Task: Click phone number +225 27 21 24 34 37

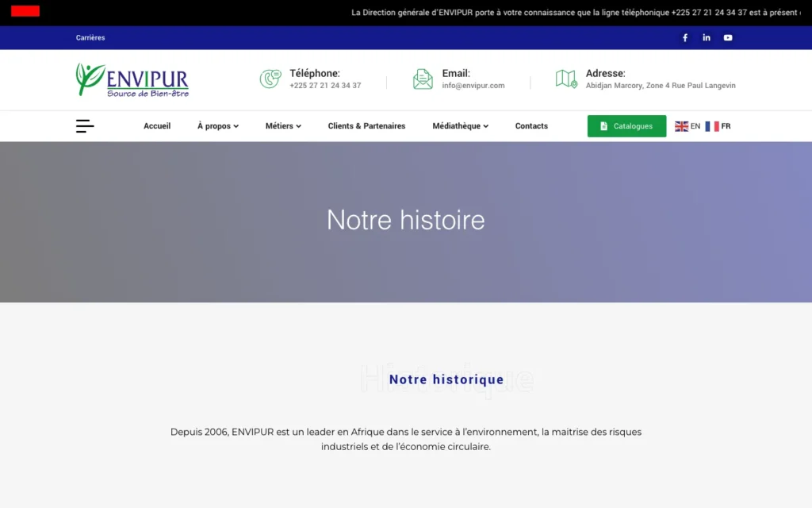Action: pos(325,86)
